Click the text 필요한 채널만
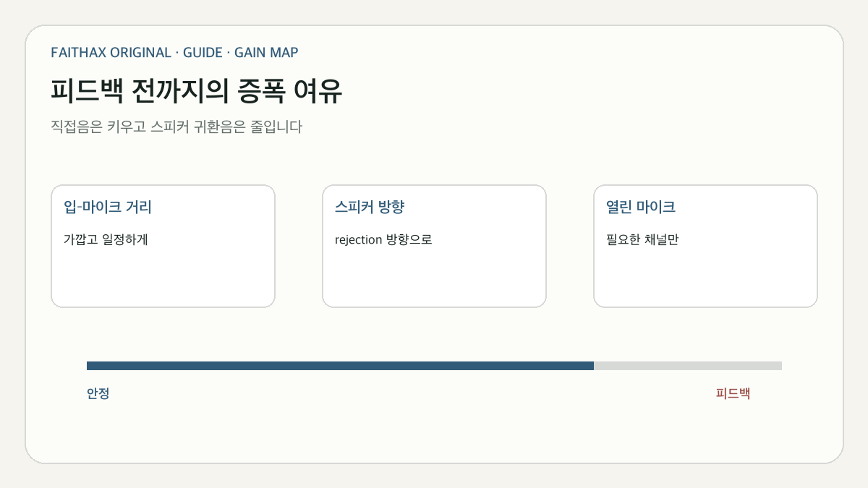This screenshot has height=488, width=868. [642, 239]
